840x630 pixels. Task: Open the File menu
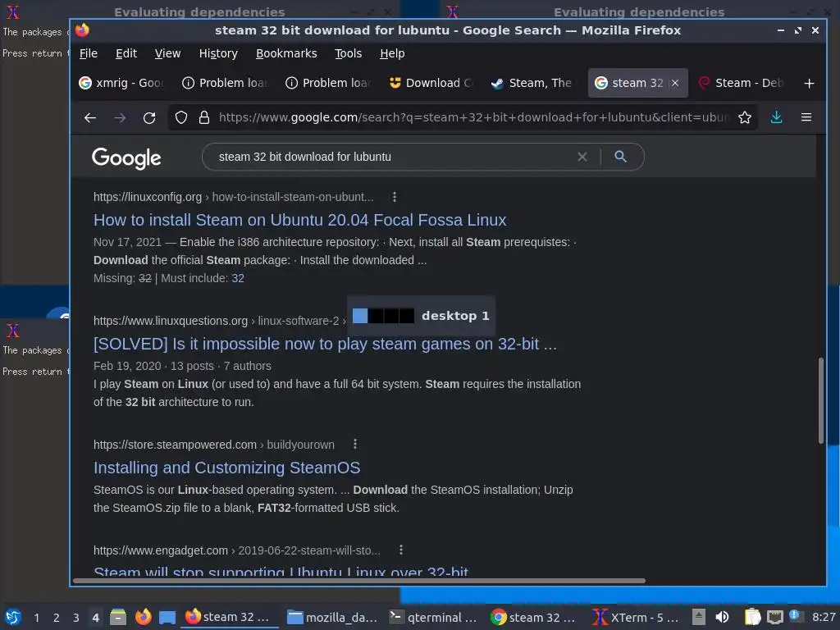click(x=89, y=53)
